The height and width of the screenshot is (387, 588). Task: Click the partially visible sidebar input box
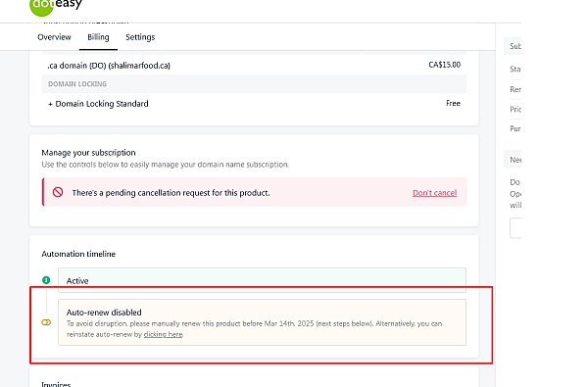point(515,227)
